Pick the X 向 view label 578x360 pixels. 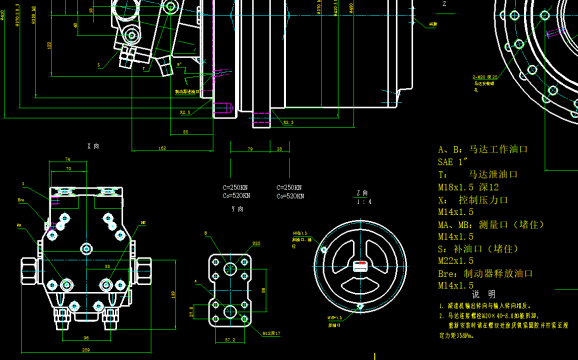click(93, 146)
